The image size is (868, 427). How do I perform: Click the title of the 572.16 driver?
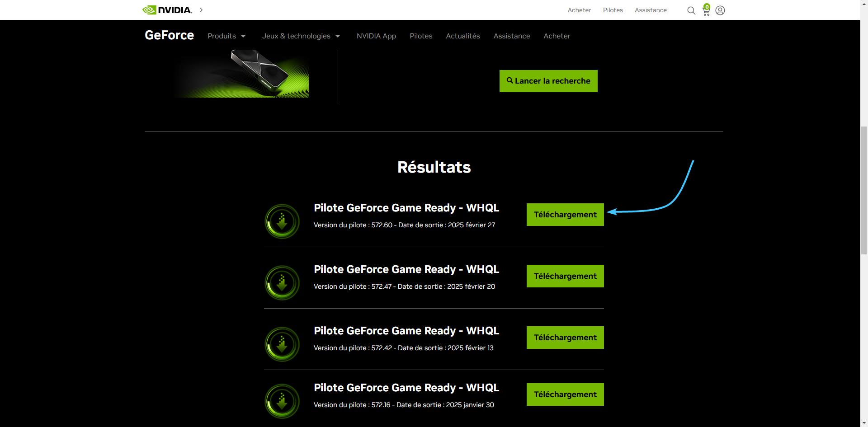point(406,388)
